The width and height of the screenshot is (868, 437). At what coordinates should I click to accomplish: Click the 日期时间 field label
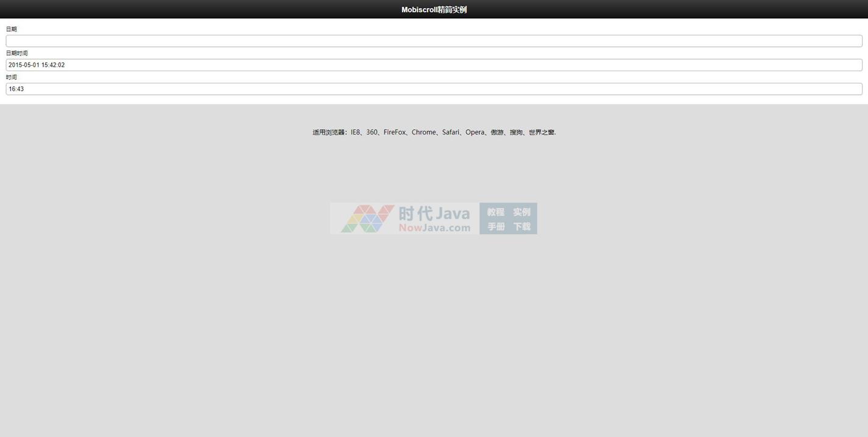tap(17, 54)
